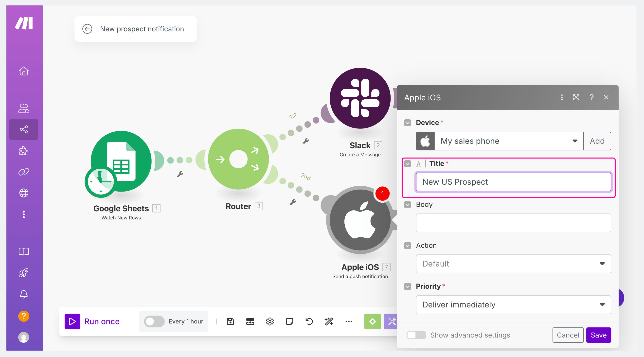
Task: Open the sidebar More three-dots menu
Action: click(24, 214)
